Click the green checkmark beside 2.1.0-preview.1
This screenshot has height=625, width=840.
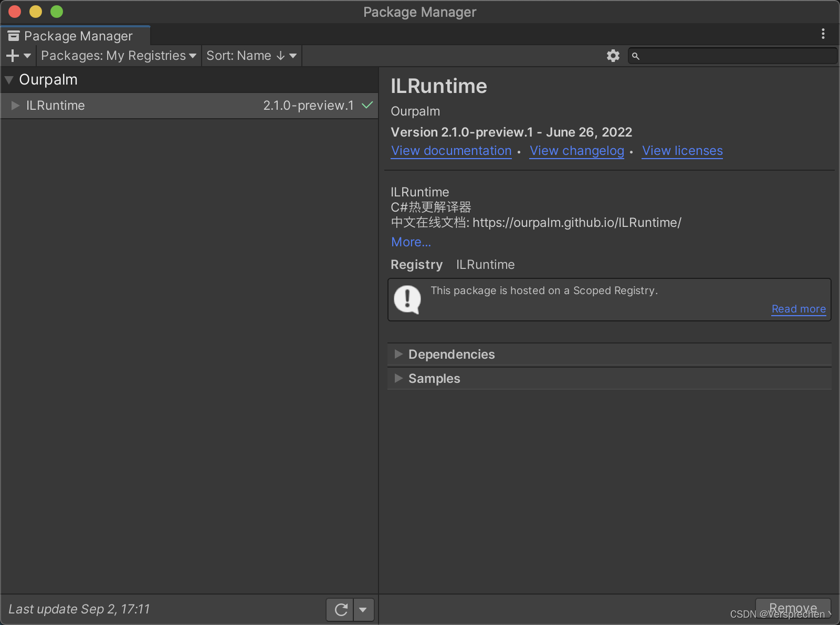point(366,105)
